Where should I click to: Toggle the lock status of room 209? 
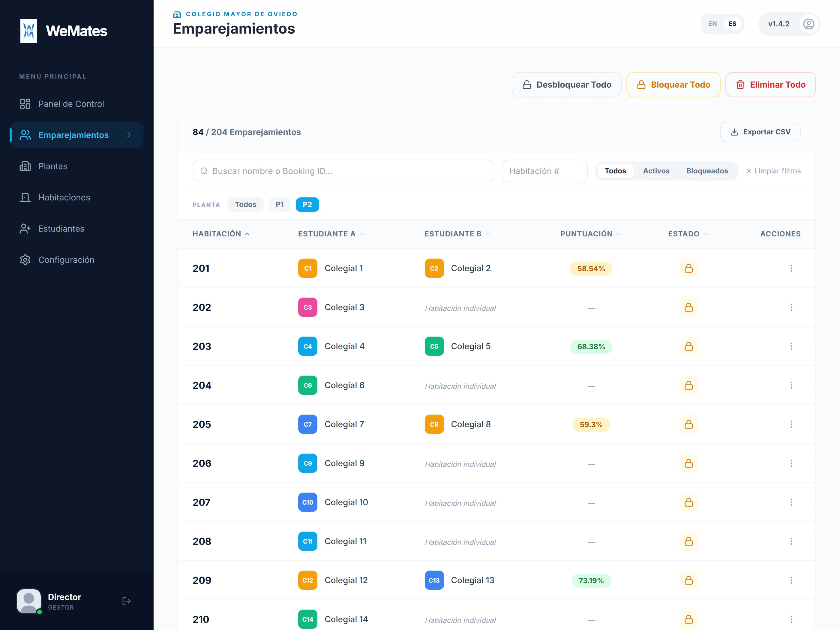pyautogui.click(x=688, y=580)
